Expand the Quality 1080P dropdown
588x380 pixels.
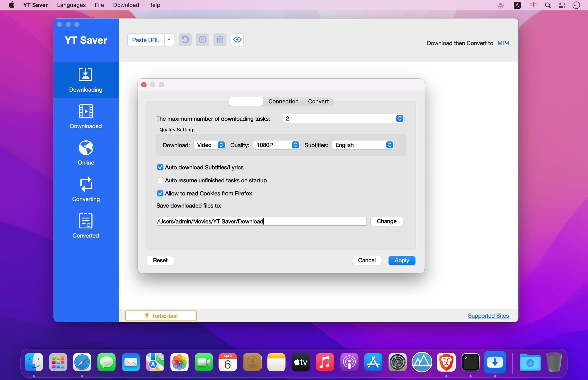click(x=296, y=145)
